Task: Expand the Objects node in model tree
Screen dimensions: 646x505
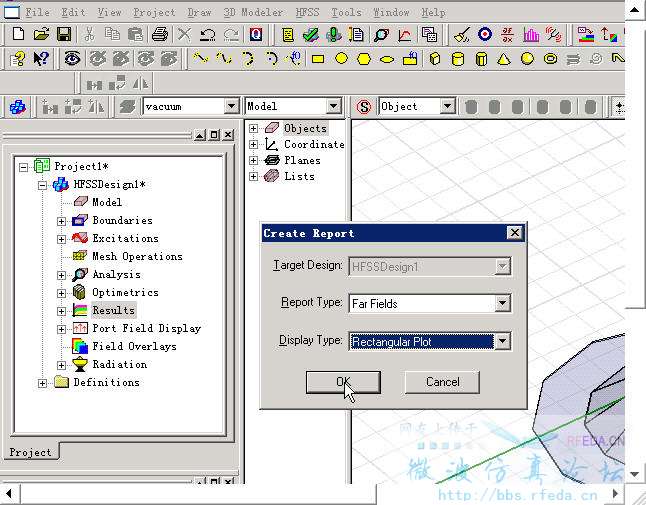Action: click(x=253, y=129)
